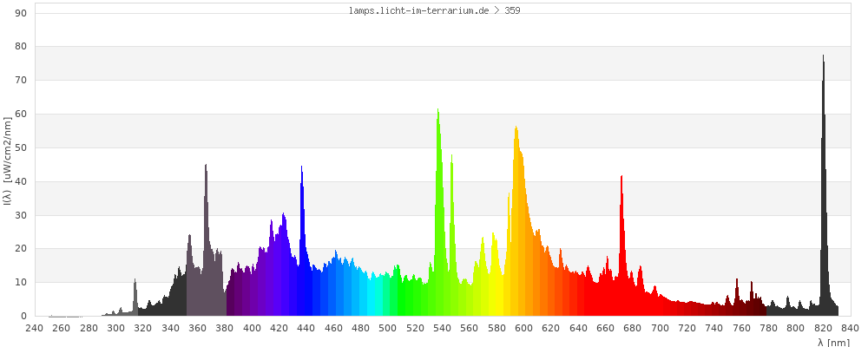Click the 50 y-axis tick label
The image size is (868, 347).
(21, 147)
